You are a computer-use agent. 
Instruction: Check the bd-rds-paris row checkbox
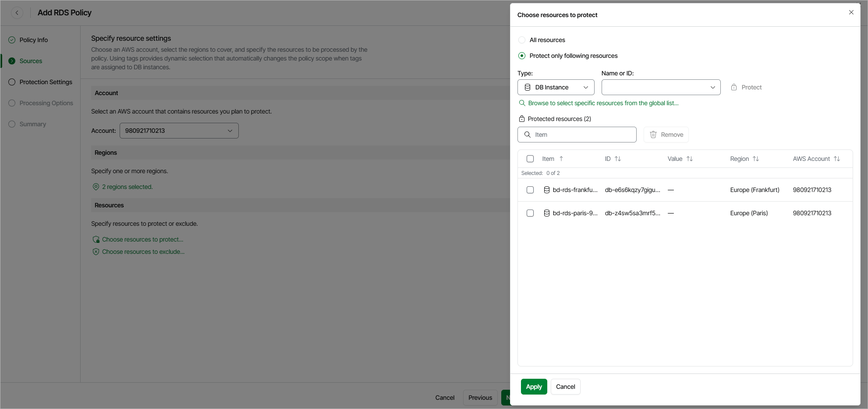point(530,213)
